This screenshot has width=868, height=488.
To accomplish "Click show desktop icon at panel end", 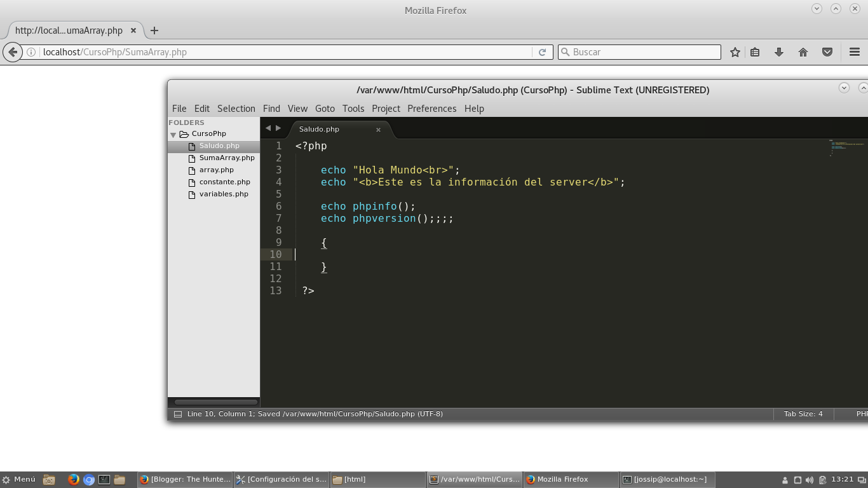I will click(x=862, y=480).
